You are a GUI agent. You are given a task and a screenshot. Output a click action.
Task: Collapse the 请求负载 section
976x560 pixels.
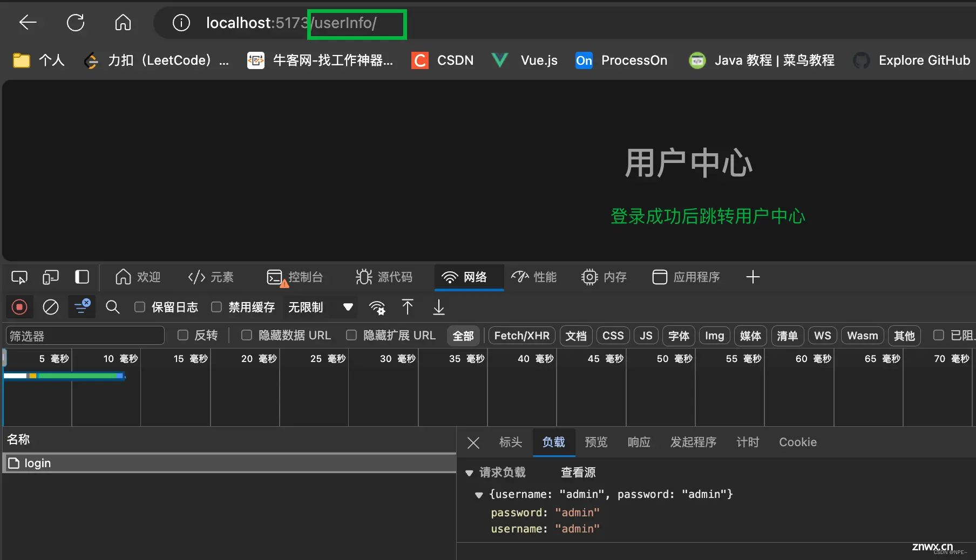point(469,473)
